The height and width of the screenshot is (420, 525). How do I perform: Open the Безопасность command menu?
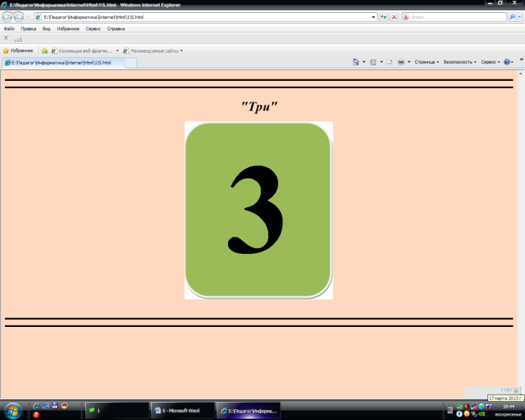tap(460, 62)
